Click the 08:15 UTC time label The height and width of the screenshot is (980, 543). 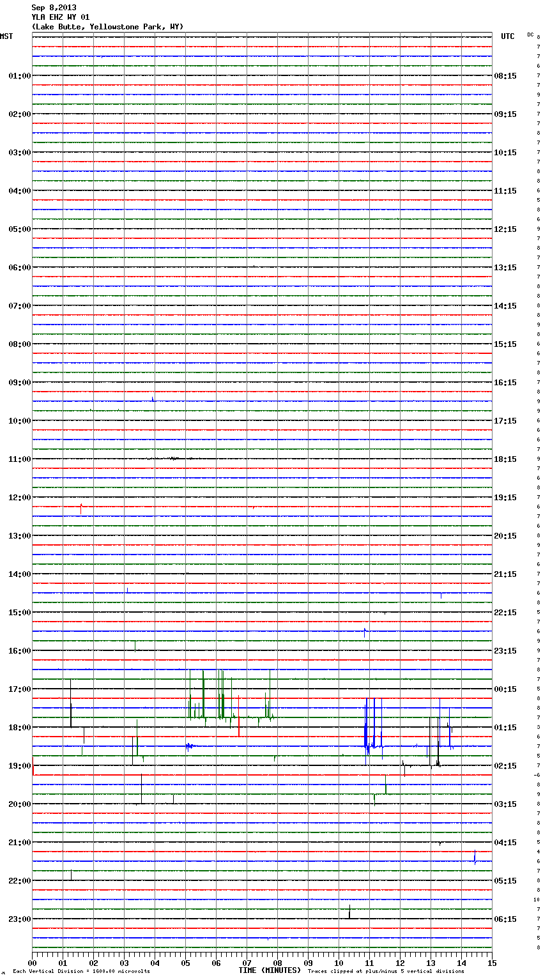[505, 76]
